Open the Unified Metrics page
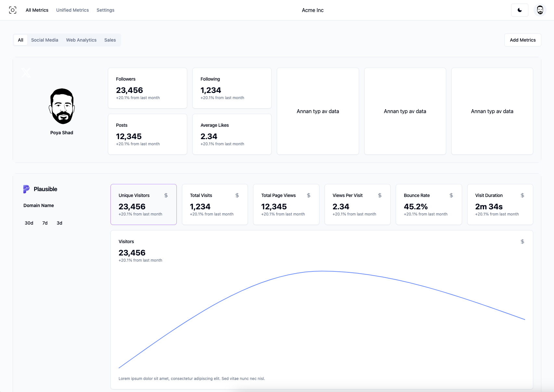The width and height of the screenshot is (554, 392). (x=72, y=10)
